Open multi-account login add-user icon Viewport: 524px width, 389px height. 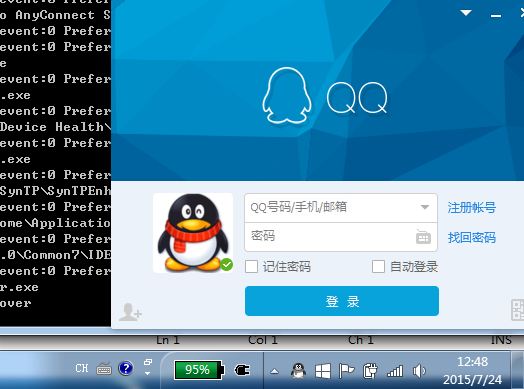click(130, 312)
